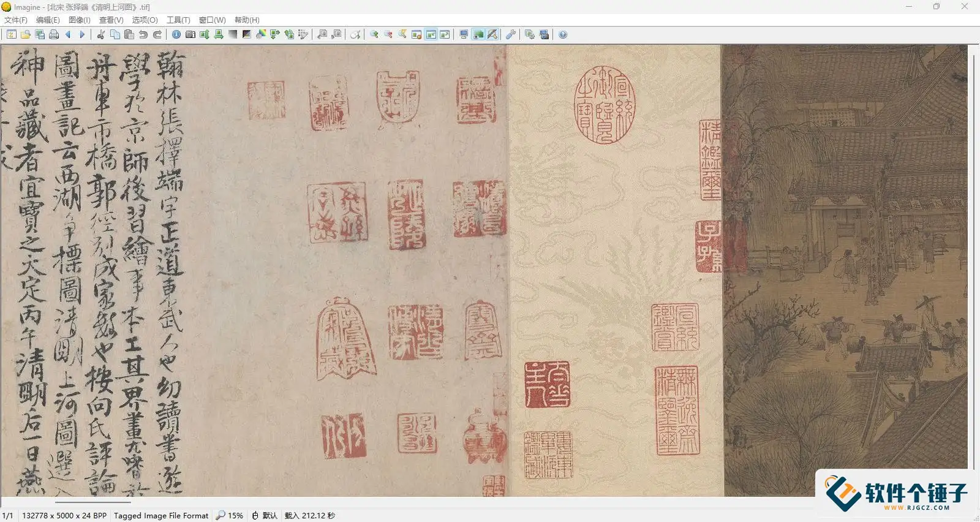This screenshot has height=522, width=980.
Task: Click the open file folder icon
Action: (26, 34)
